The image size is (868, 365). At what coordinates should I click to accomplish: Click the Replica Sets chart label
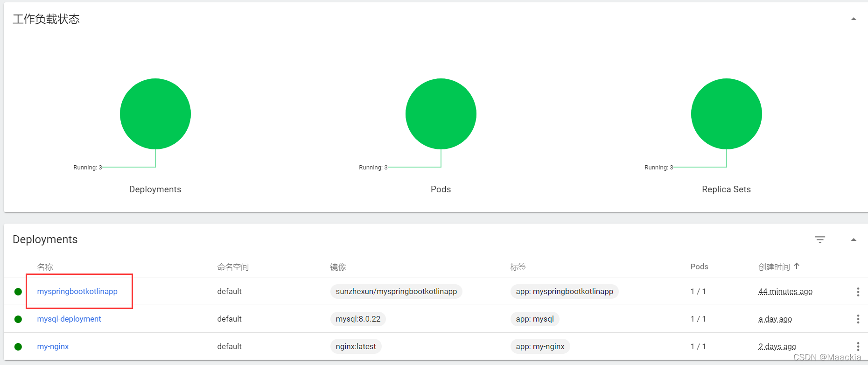click(727, 189)
